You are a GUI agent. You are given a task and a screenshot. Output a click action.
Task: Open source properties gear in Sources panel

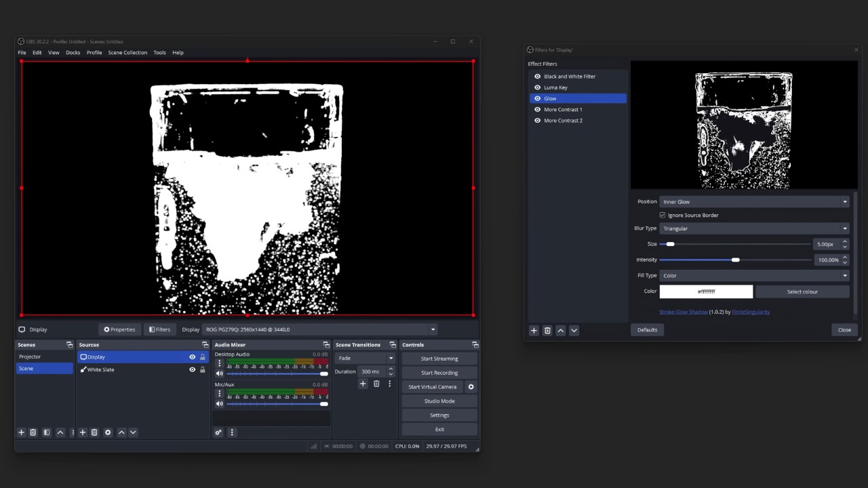(108, 432)
